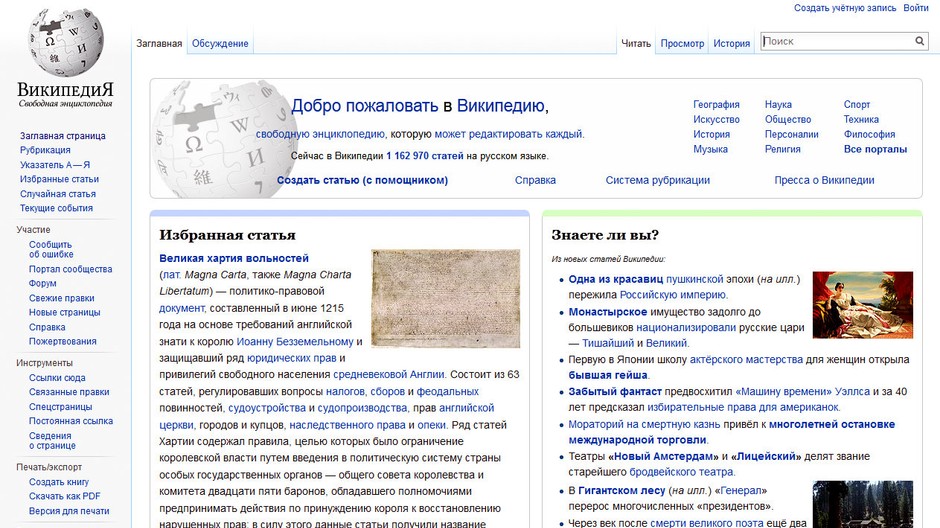Open the reclining lady portrait thumbnail
This screenshot has height=528, width=940.
[863, 304]
